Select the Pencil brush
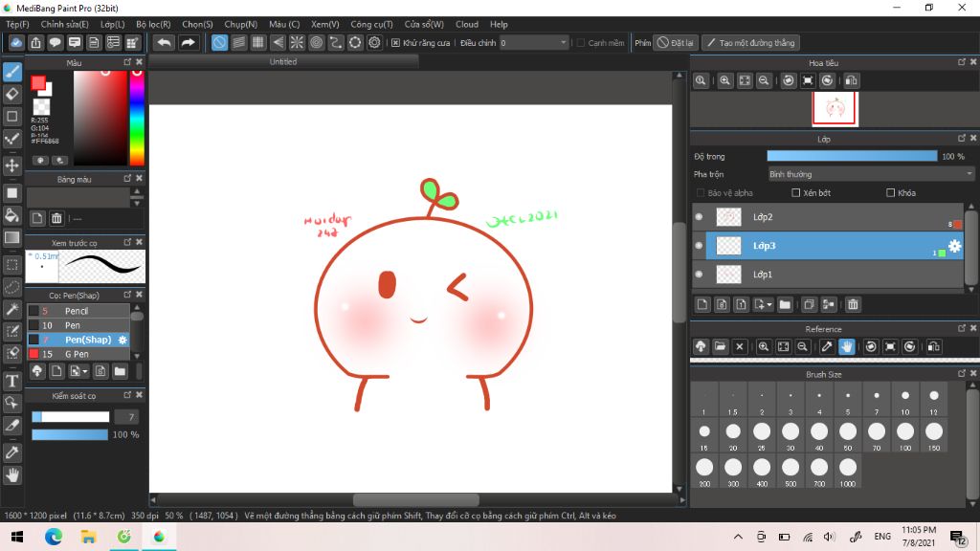This screenshot has width=980, height=551. [78, 311]
